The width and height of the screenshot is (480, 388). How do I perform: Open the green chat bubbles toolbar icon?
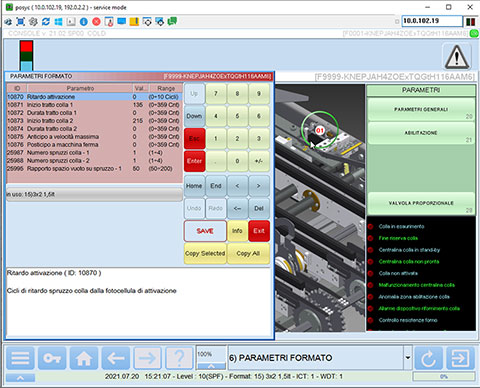(x=172, y=22)
